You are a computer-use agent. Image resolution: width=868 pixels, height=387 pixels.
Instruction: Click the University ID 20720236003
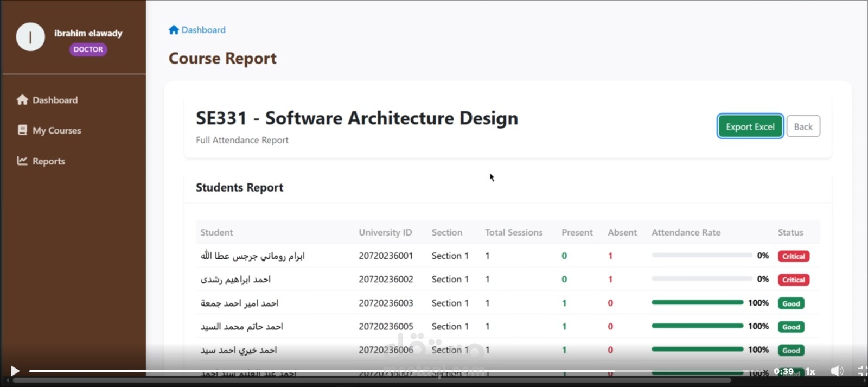386,303
